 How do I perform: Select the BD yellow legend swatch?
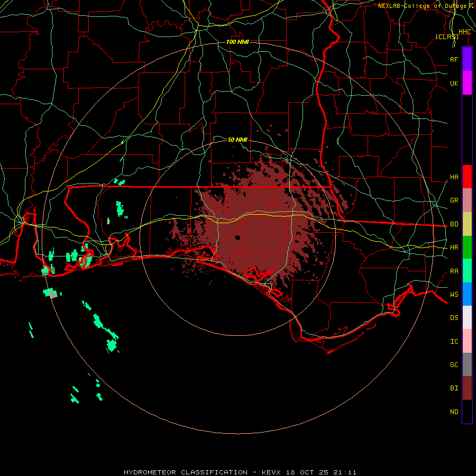click(x=467, y=224)
